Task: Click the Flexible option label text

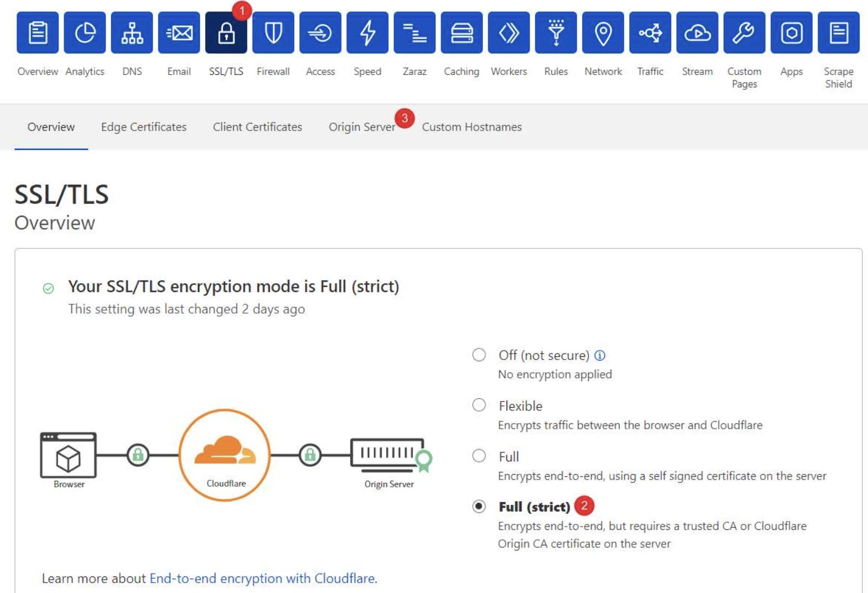Action: [x=520, y=406]
